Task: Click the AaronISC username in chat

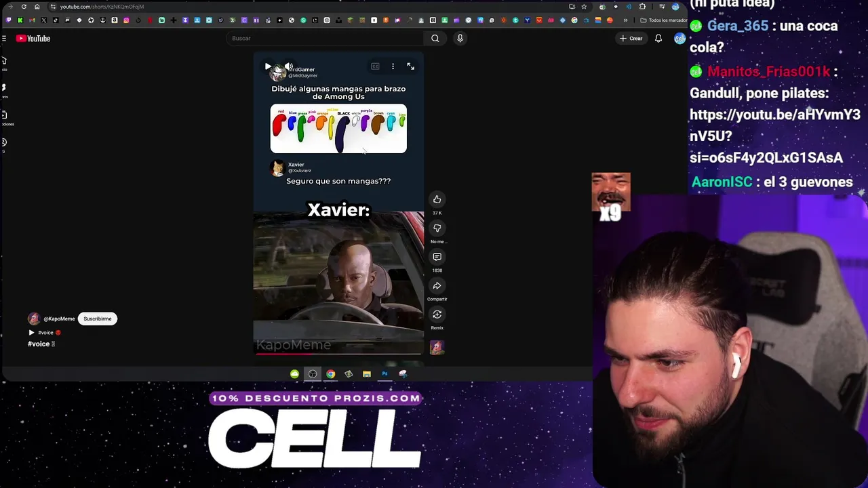Action: click(x=722, y=182)
